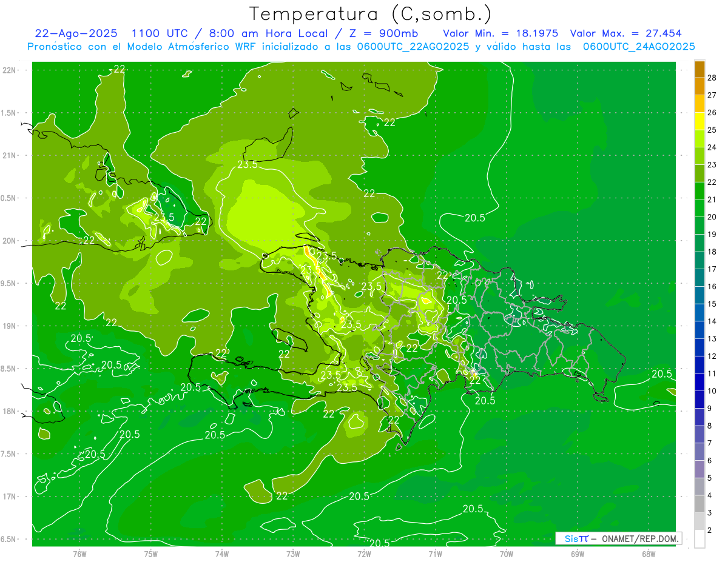Click the '6.5N' latitude axis label
728x562 pixels.
coord(9,540)
